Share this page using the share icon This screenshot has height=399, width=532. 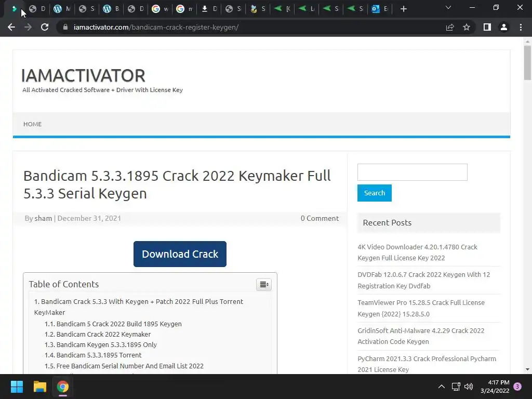coord(450,27)
